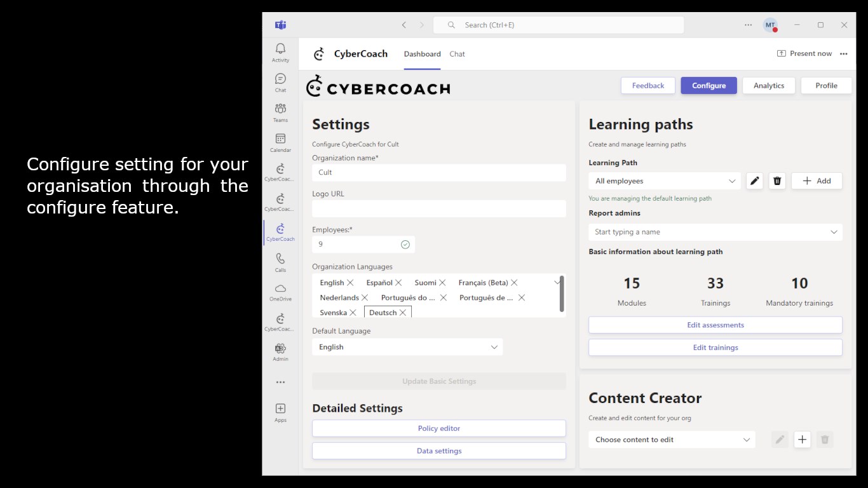Open the MT profile avatar menu
Image resolution: width=868 pixels, height=488 pixels.
pos(770,25)
